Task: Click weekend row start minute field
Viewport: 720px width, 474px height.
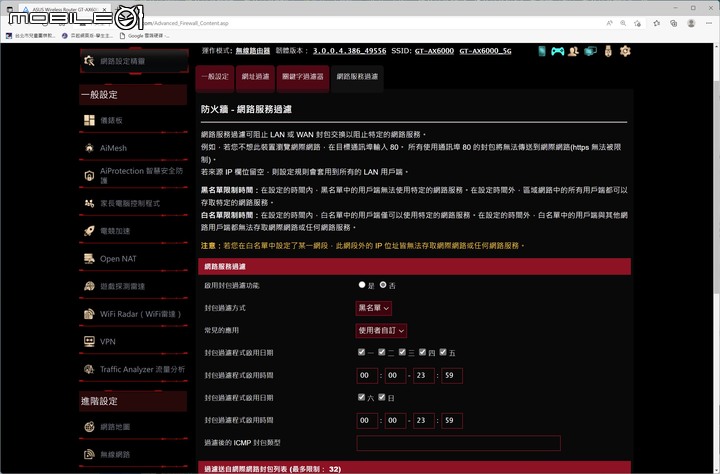Action: (395, 421)
